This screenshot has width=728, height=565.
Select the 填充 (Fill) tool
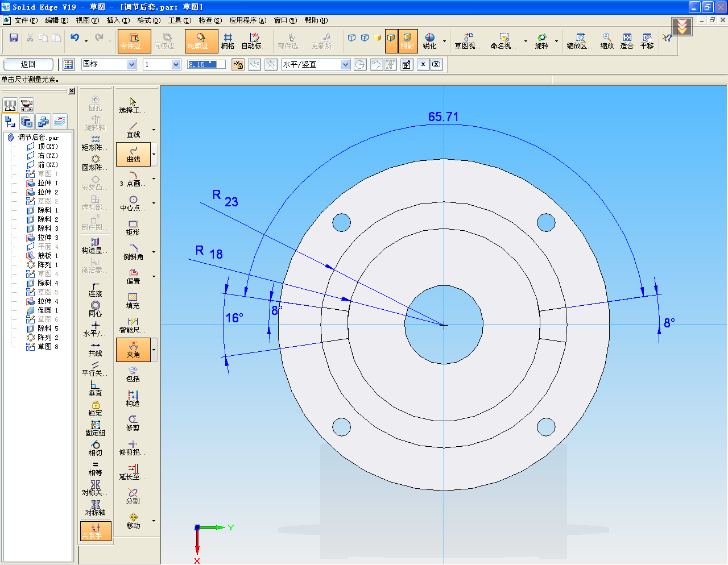click(x=133, y=301)
